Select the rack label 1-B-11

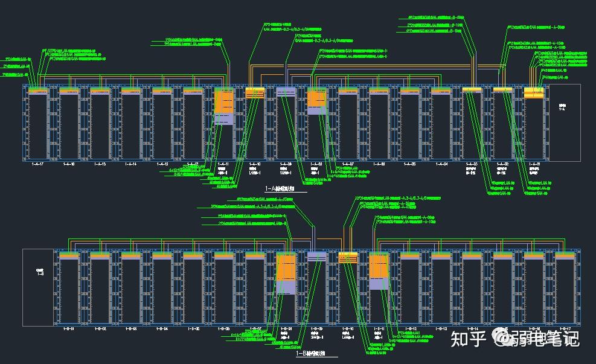[x=379, y=328]
